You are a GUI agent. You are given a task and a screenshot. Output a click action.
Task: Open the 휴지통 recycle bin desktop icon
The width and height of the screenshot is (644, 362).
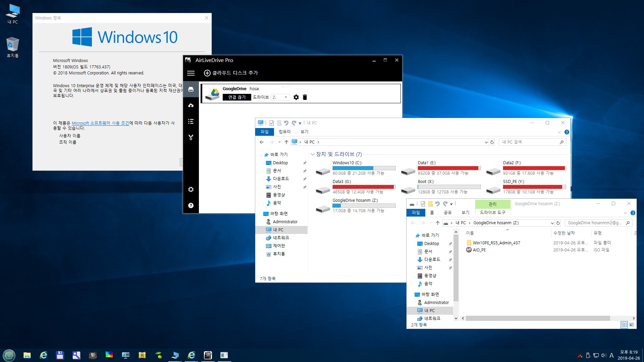[13, 47]
